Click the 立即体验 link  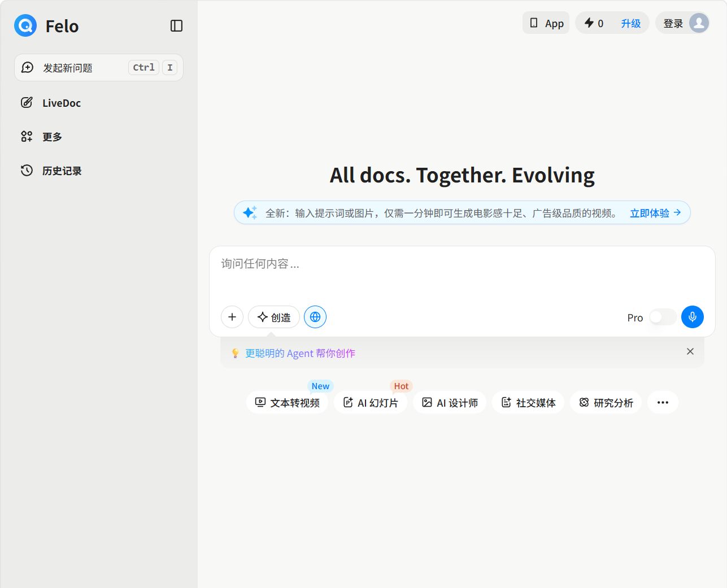[x=655, y=213]
